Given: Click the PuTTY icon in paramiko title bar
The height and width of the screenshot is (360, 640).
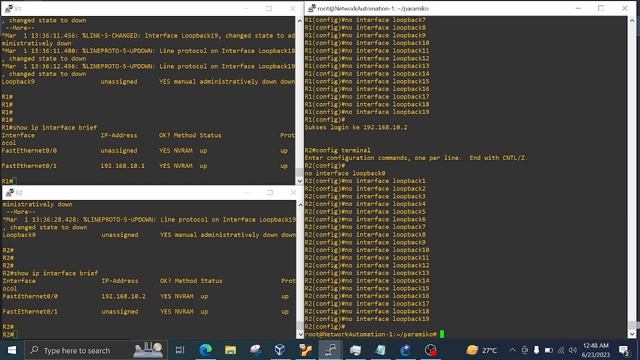Looking at the screenshot, I should 312,8.
